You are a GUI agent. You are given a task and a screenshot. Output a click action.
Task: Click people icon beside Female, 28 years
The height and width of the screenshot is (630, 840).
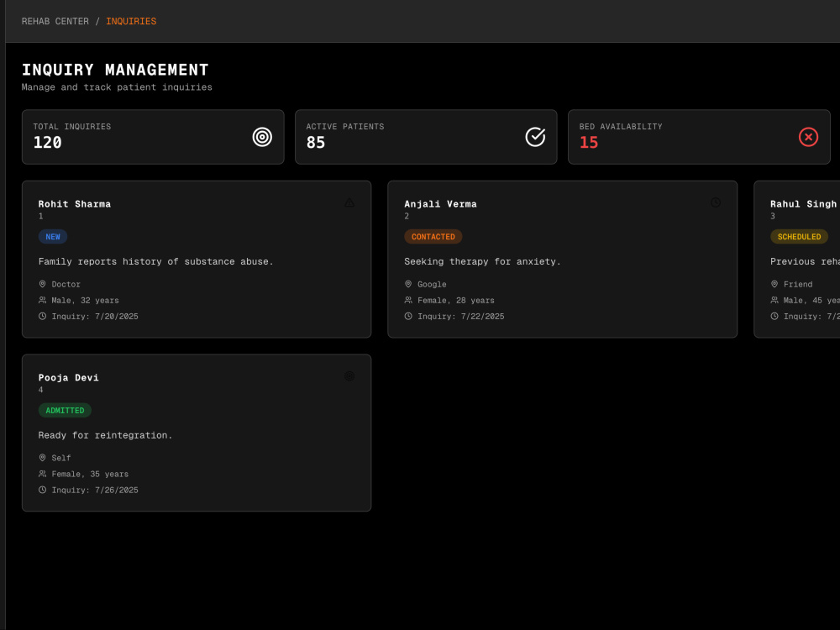(408, 300)
